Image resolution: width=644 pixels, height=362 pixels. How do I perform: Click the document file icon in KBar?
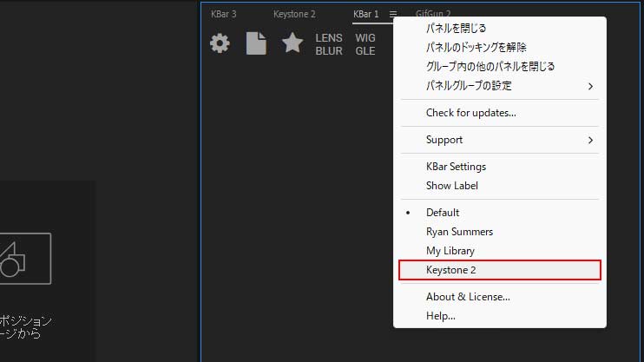pyautogui.click(x=256, y=43)
